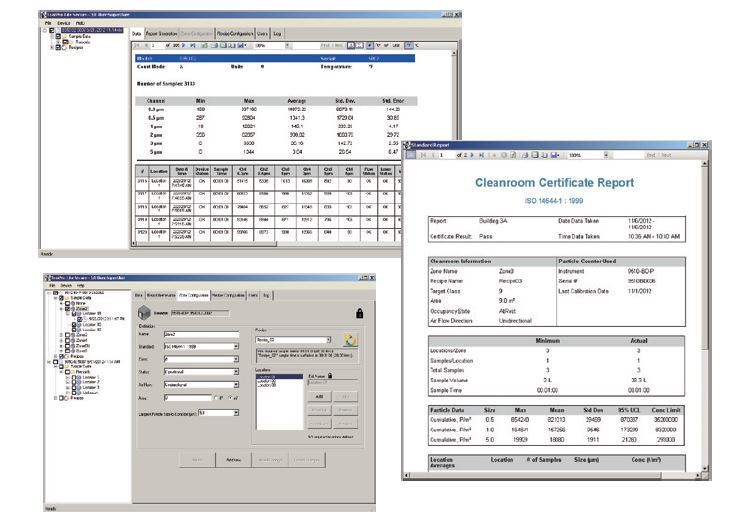Viewport: 736px width, 528px height.
Task: Select the ft² area unit radio button
Action: (x=215, y=398)
